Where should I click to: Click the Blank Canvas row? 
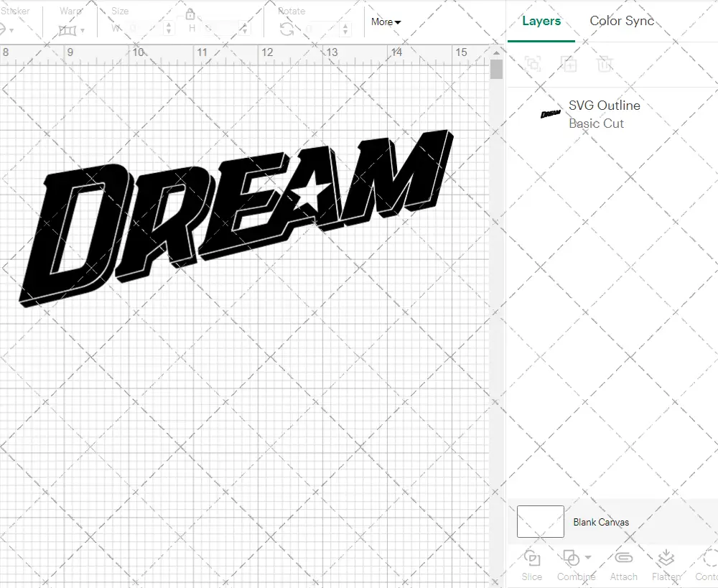[x=602, y=522]
